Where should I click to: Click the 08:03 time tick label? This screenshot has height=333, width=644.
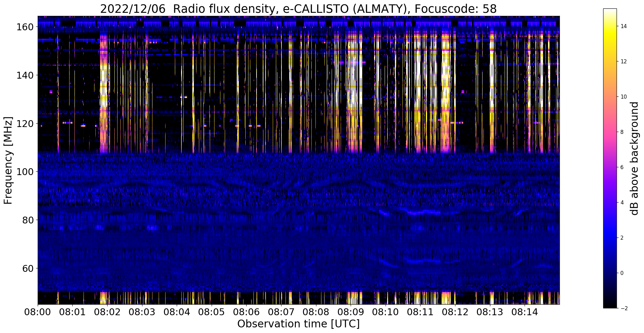point(142,312)
